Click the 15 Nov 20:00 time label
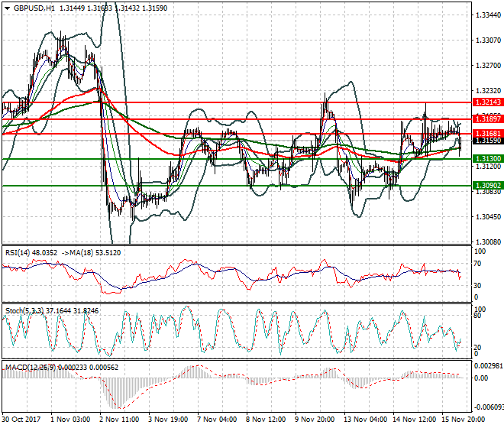Image resolution: width=504 pixels, height=428 pixels. pos(464,420)
